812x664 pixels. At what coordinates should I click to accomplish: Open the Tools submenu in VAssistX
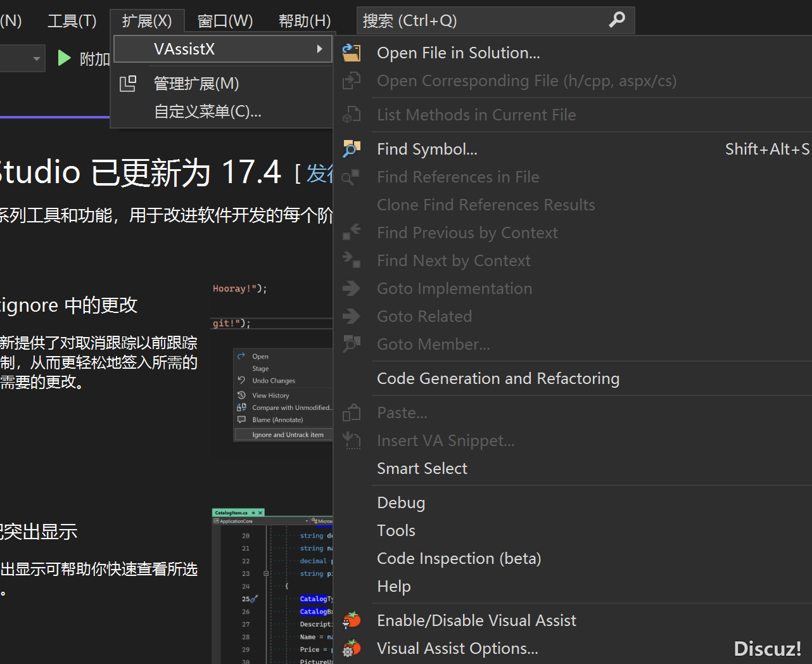[574, 530]
